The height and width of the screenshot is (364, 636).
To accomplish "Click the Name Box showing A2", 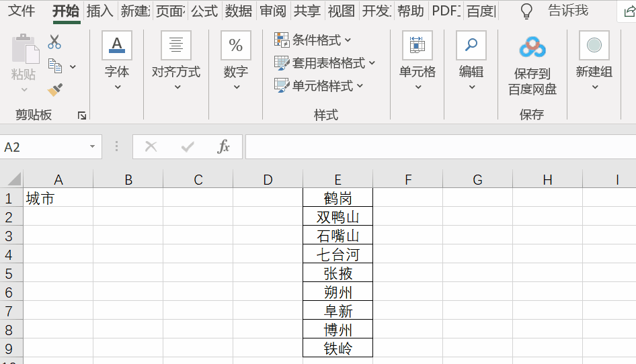I will tap(42, 146).
